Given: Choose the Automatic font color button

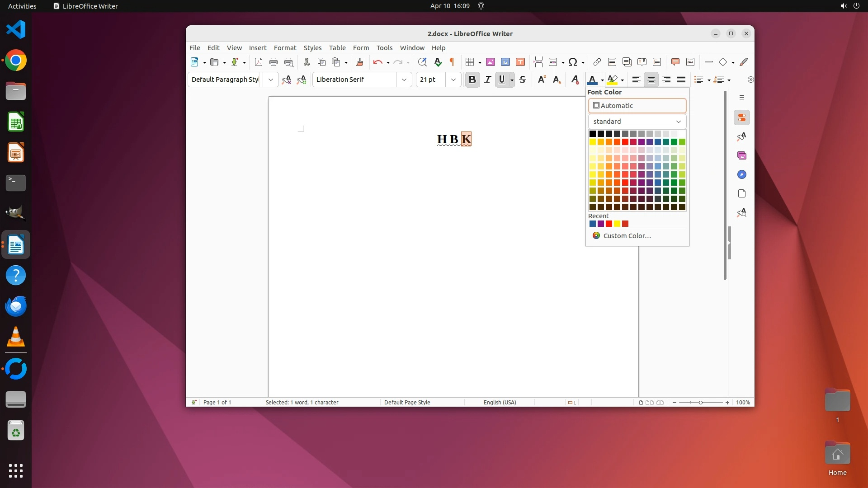Looking at the screenshot, I should click(637, 106).
